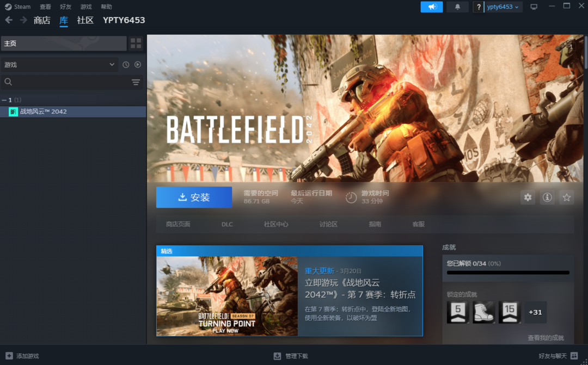This screenshot has height=365, width=588.
Task: Open the notifications bell
Action: pos(457,7)
